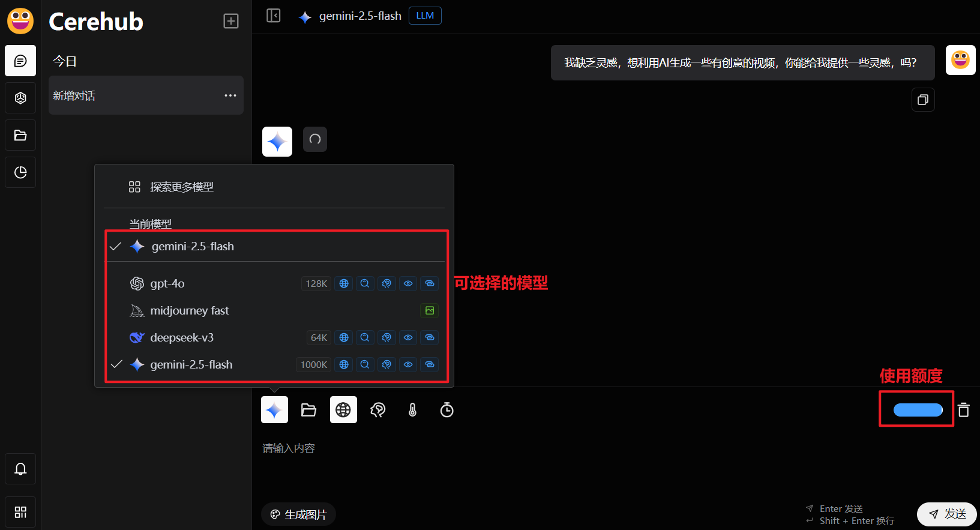The width and height of the screenshot is (980, 530).
Task: Open options menu for 新增对话
Action: tap(230, 95)
